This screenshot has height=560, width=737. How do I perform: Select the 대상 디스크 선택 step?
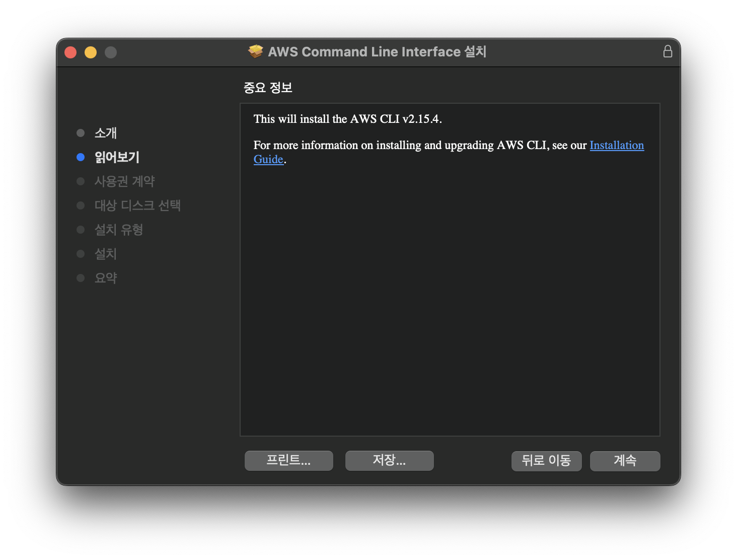coord(138,205)
